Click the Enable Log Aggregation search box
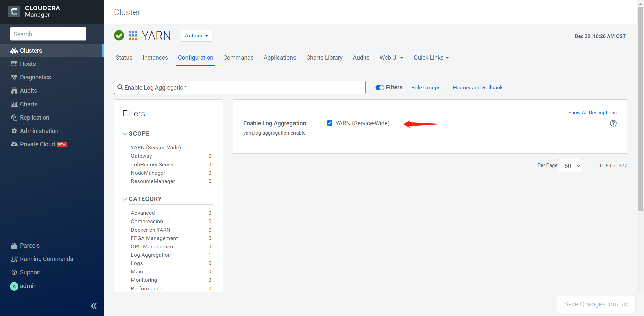644x316 pixels. click(239, 87)
